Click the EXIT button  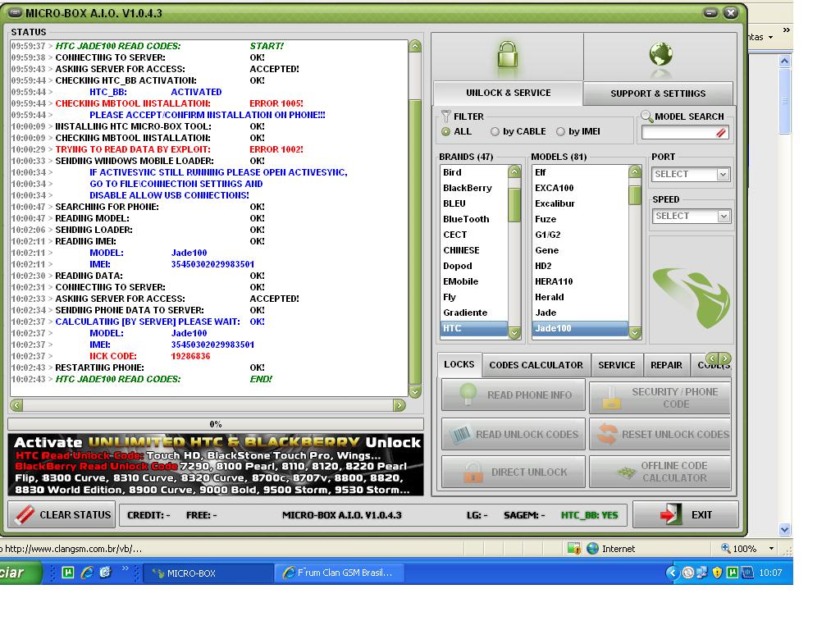[x=685, y=514]
